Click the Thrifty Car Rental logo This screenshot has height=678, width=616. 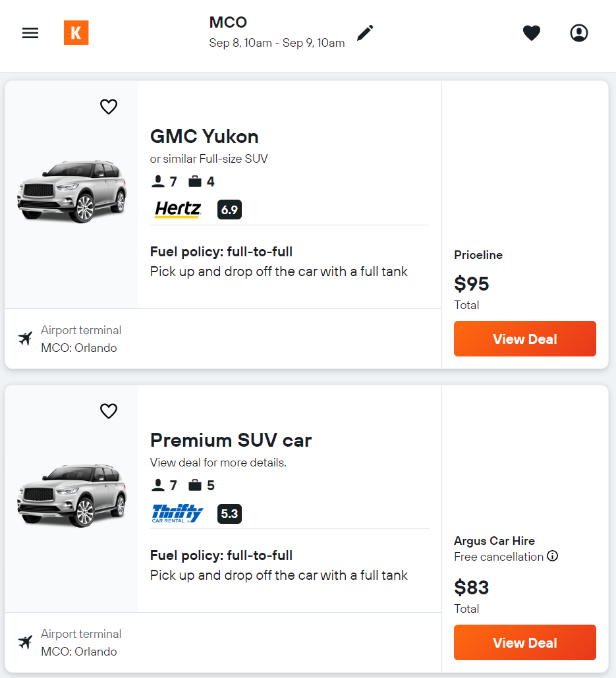coord(178,513)
